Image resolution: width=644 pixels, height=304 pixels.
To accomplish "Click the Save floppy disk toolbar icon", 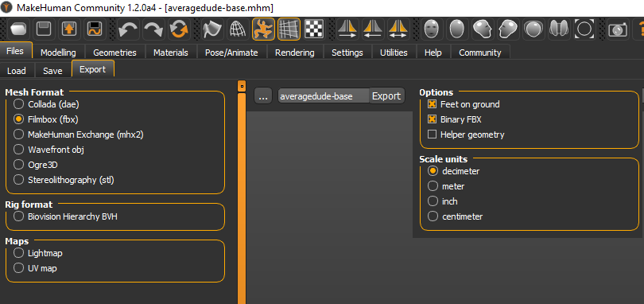I will [x=43, y=29].
